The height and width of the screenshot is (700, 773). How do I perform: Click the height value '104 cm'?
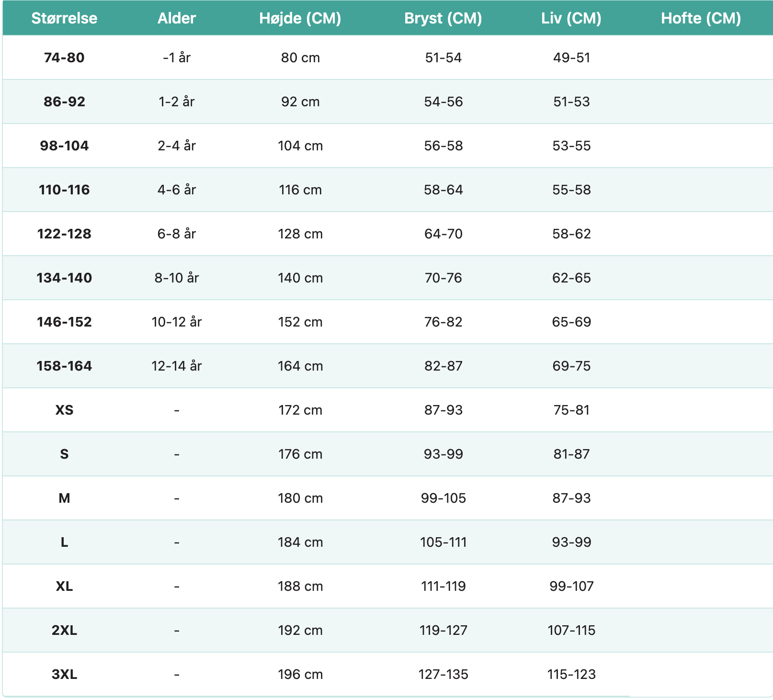(x=300, y=146)
